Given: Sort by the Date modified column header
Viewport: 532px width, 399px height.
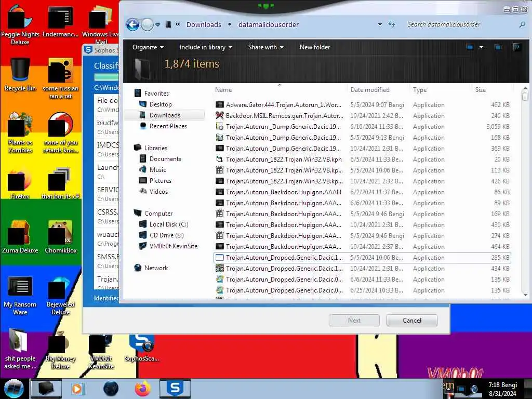Looking at the screenshot, I should pyautogui.click(x=370, y=90).
